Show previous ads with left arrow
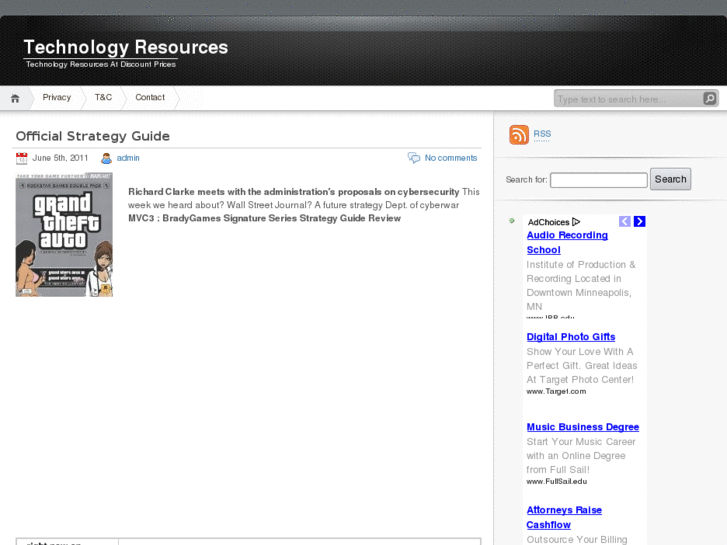 [x=625, y=221]
